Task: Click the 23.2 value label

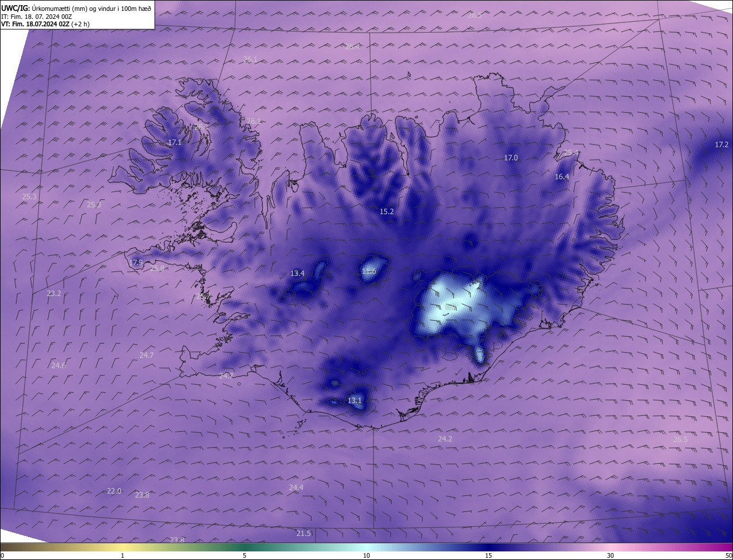Action: (x=54, y=293)
